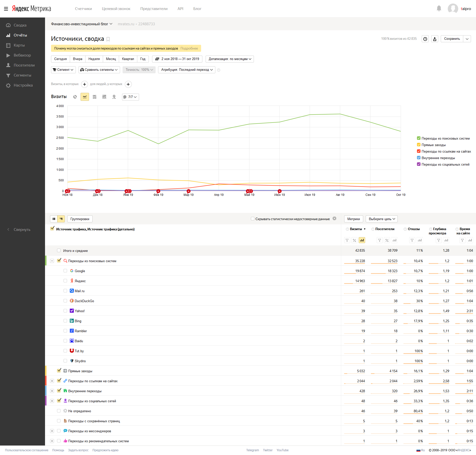
Task: Select the stacked area chart icon
Action: tap(95, 97)
